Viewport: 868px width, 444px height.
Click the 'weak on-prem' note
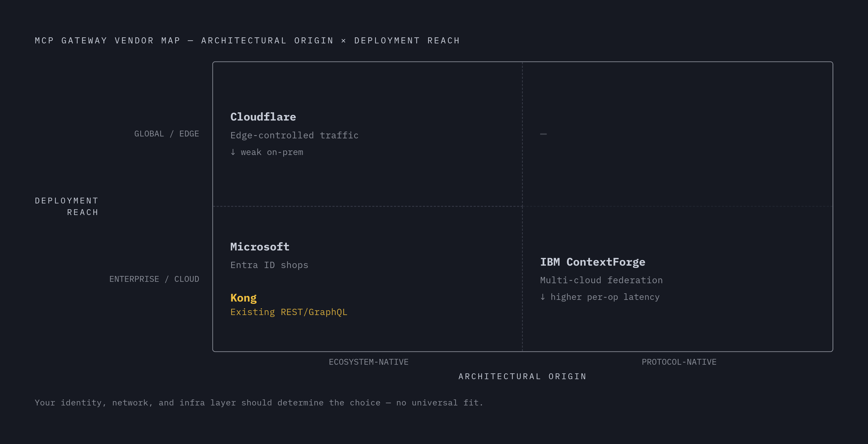267,152
